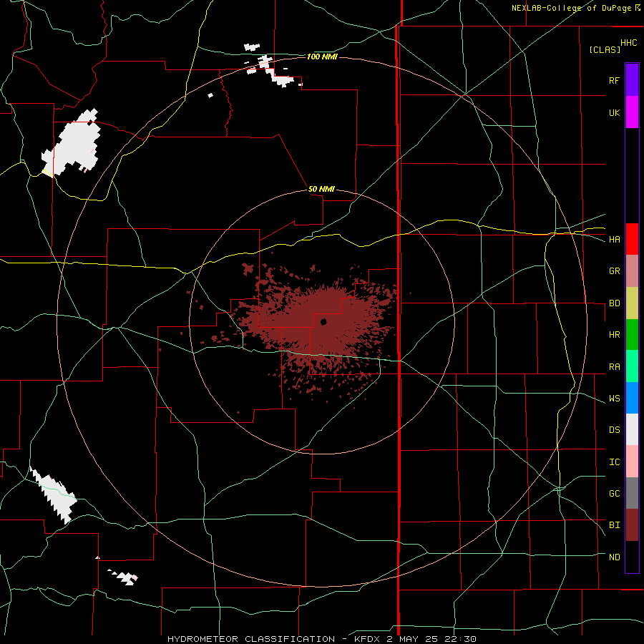Click the DS legend label
This screenshot has width=644, height=644.
pyautogui.click(x=614, y=430)
